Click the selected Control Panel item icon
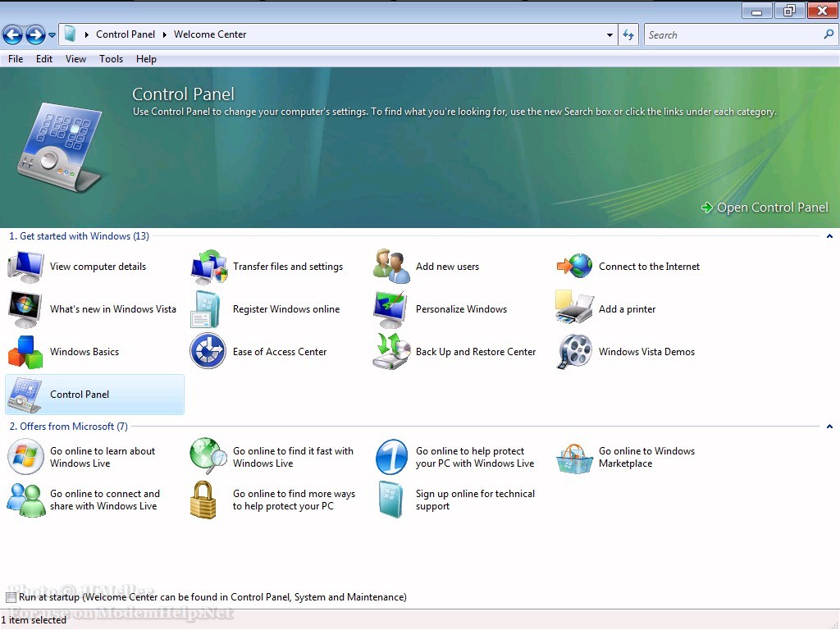The width and height of the screenshot is (840, 630). pos(25,395)
